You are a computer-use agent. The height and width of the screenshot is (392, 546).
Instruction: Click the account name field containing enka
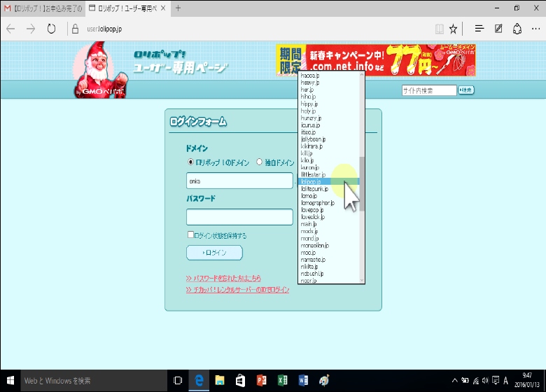(x=239, y=181)
